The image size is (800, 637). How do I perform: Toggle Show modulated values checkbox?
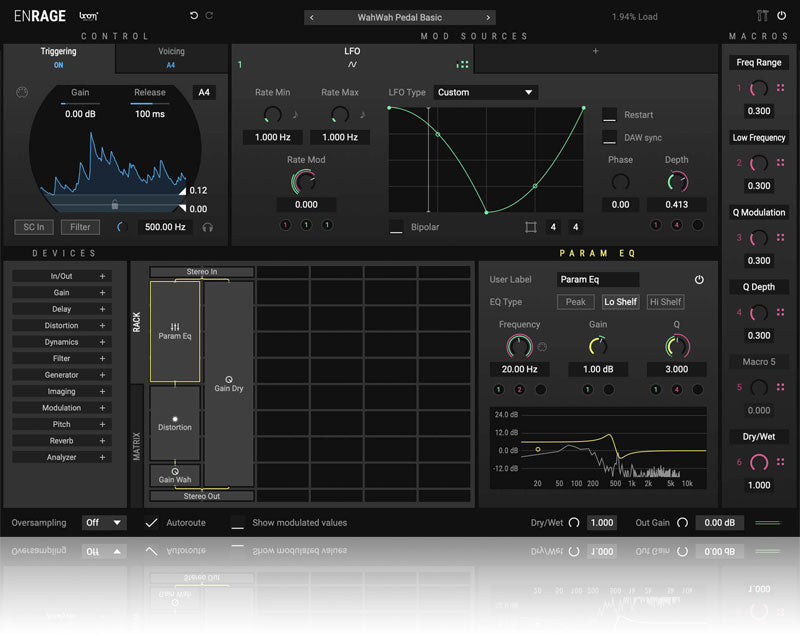237,523
